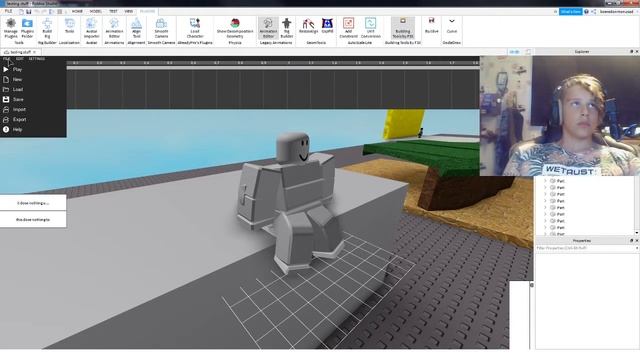This screenshot has height=360, width=640.
Task: Click the quick-access save icon
Action: click(x=29, y=11)
